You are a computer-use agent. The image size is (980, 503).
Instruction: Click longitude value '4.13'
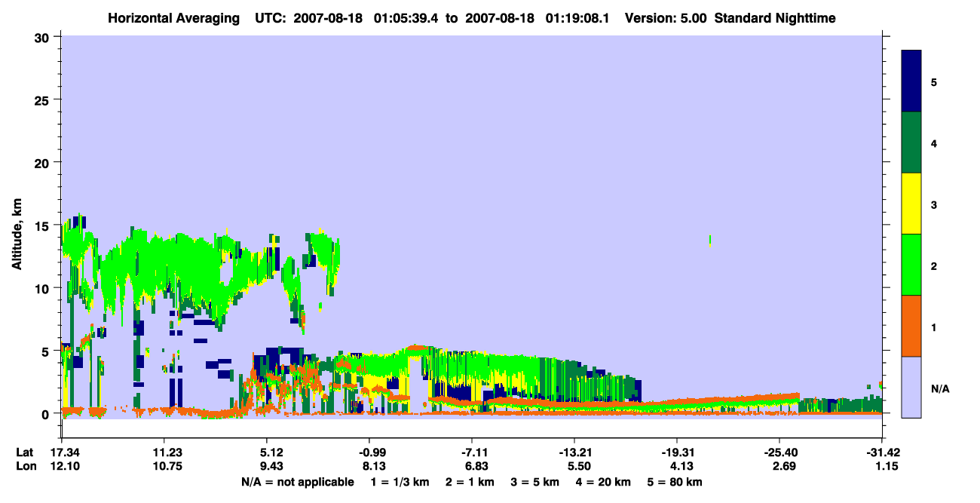681,467
